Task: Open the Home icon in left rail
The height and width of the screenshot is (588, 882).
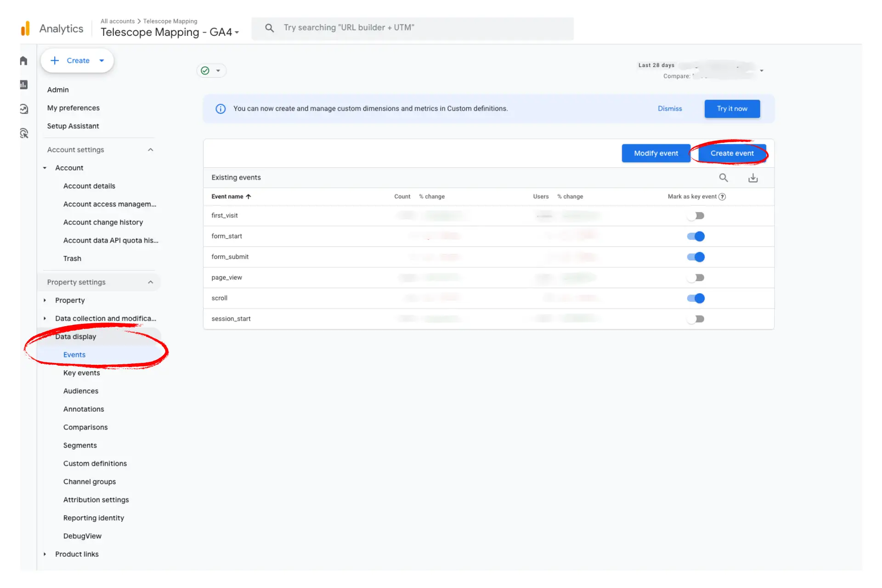Action: [x=24, y=61]
